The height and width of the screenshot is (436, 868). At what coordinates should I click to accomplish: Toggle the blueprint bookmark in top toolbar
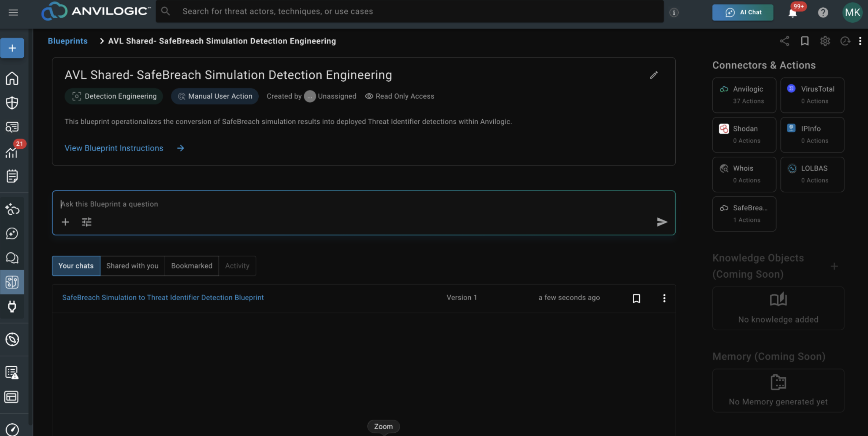tap(805, 41)
